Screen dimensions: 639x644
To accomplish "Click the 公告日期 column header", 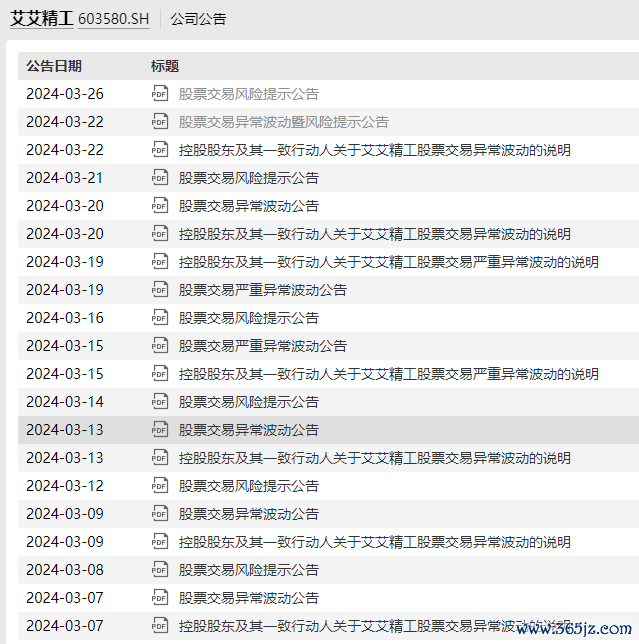I will coord(54,66).
